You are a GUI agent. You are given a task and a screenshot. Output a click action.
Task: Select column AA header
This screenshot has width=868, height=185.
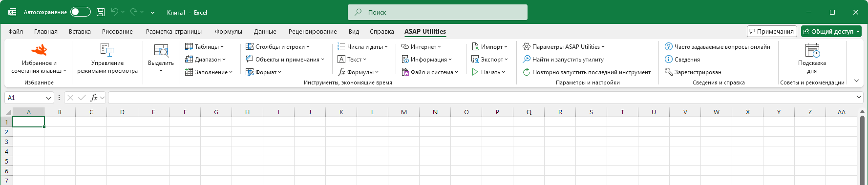[841, 112]
